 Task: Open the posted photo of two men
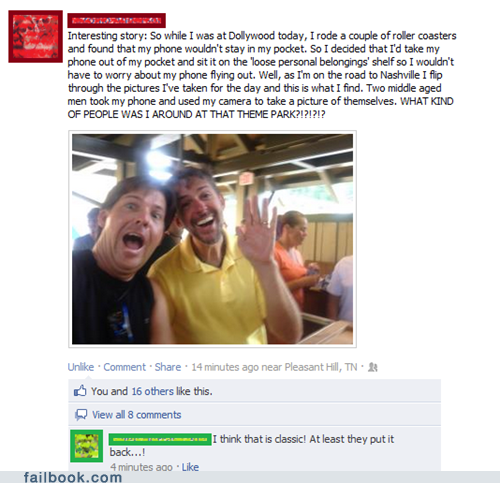tap(212, 239)
